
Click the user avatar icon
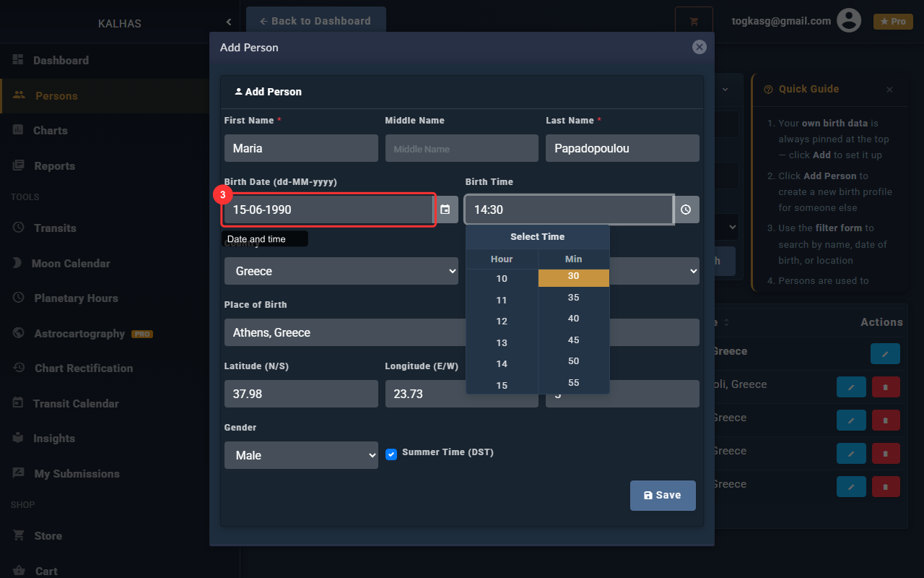[849, 21]
